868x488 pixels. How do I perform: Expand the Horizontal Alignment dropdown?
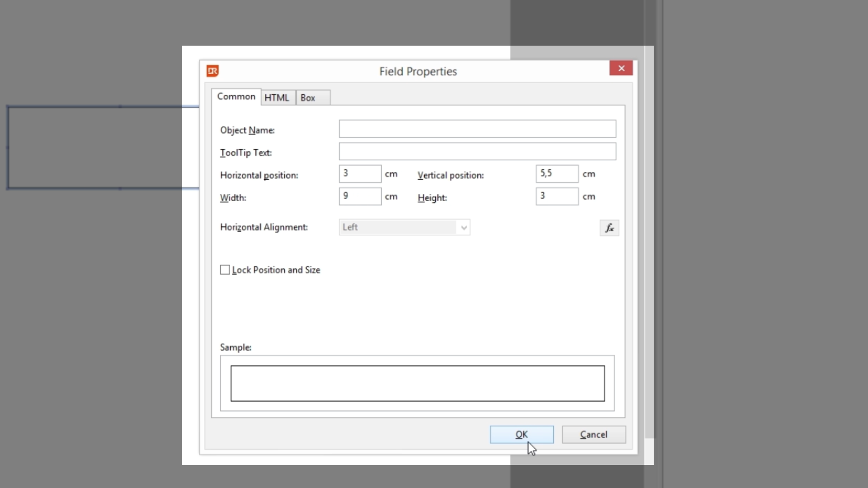tap(463, 227)
